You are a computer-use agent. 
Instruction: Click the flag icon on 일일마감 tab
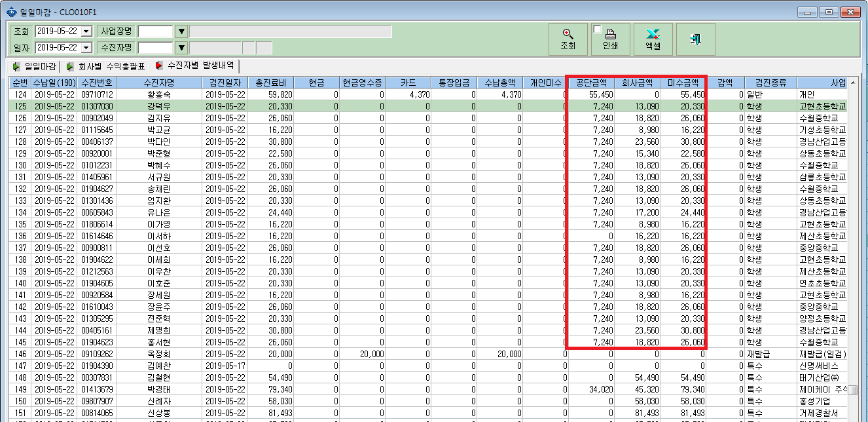[x=17, y=66]
